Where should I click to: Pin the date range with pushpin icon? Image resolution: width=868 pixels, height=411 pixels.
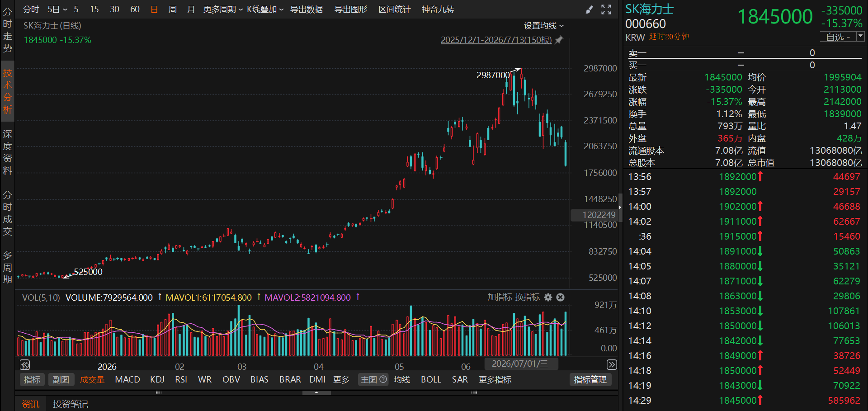559,40
